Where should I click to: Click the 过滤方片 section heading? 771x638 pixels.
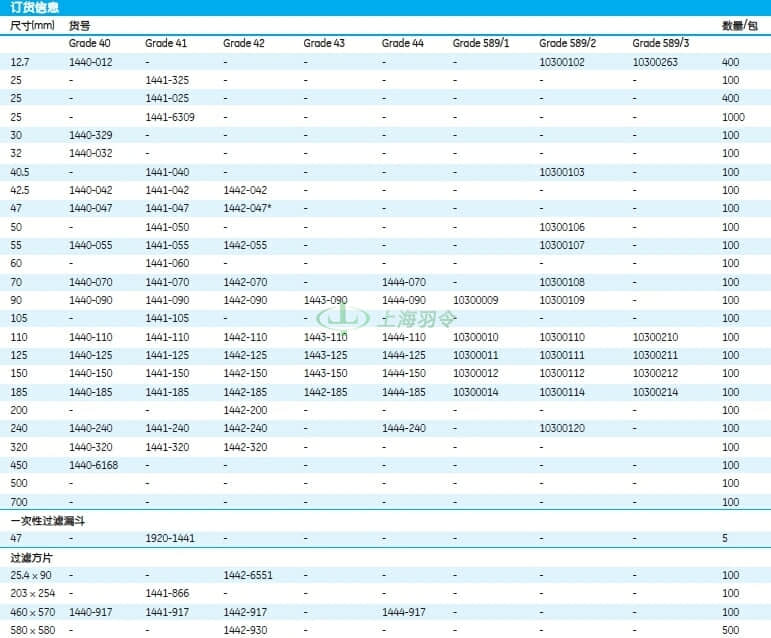click(31, 558)
